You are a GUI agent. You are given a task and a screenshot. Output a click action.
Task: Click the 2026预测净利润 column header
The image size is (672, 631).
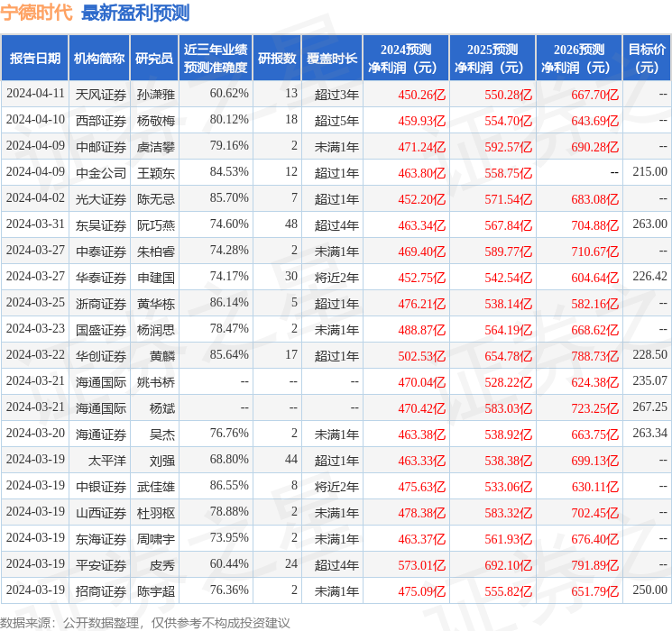tap(579, 59)
